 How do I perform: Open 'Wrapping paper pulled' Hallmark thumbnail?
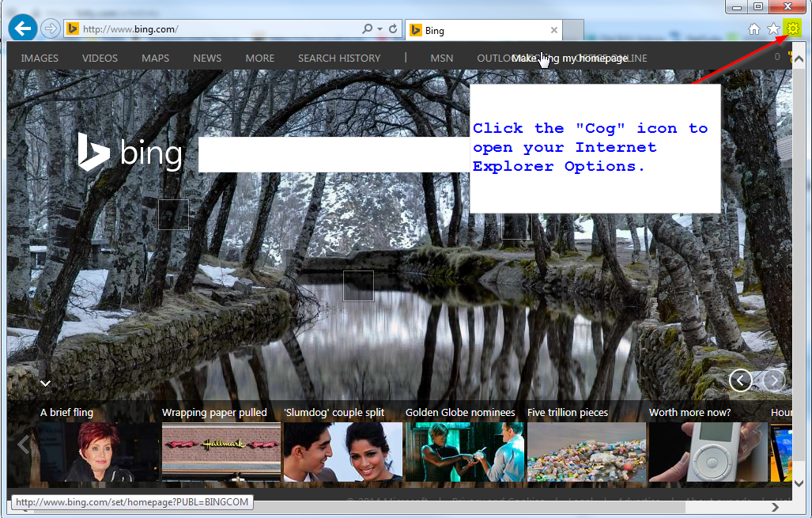click(221, 452)
